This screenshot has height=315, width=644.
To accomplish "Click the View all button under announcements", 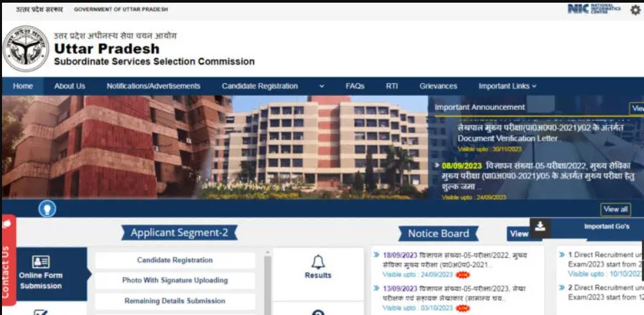I will click(x=615, y=209).
